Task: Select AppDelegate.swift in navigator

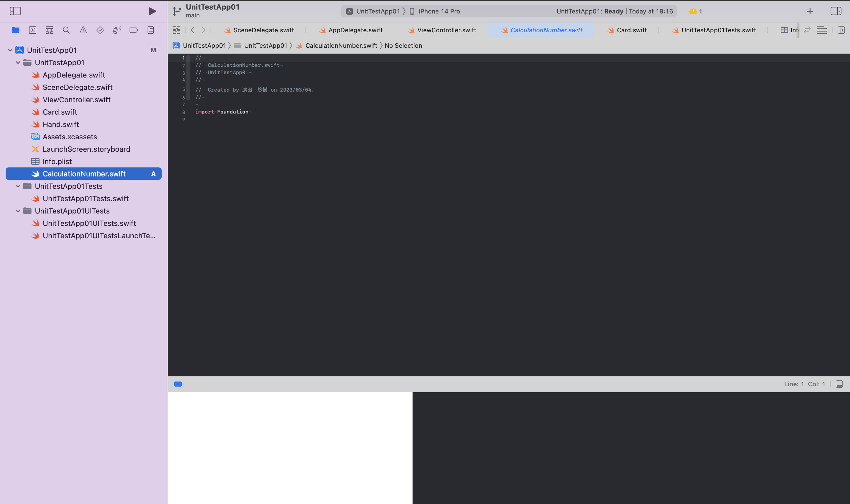Action: point(83,75)
